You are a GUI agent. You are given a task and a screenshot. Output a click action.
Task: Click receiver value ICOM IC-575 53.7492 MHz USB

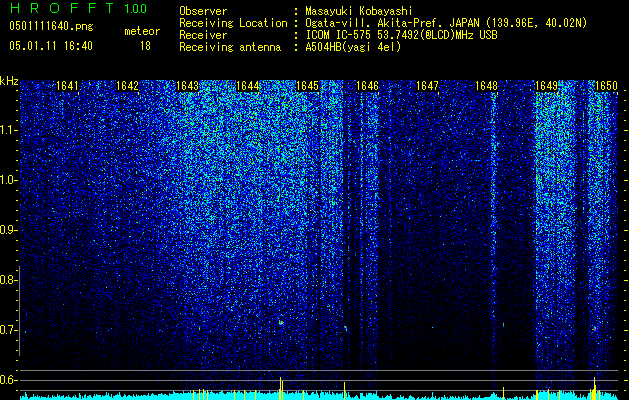click(401, 35)
